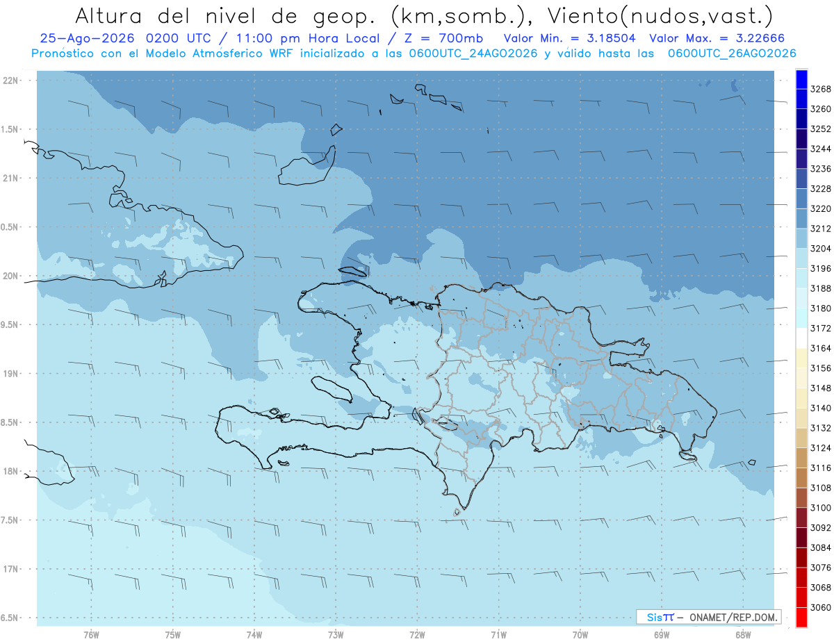The height and width of the screenshot is (644, 834).
Task: Click the longitude label 75W
Action: click(173, 635)
